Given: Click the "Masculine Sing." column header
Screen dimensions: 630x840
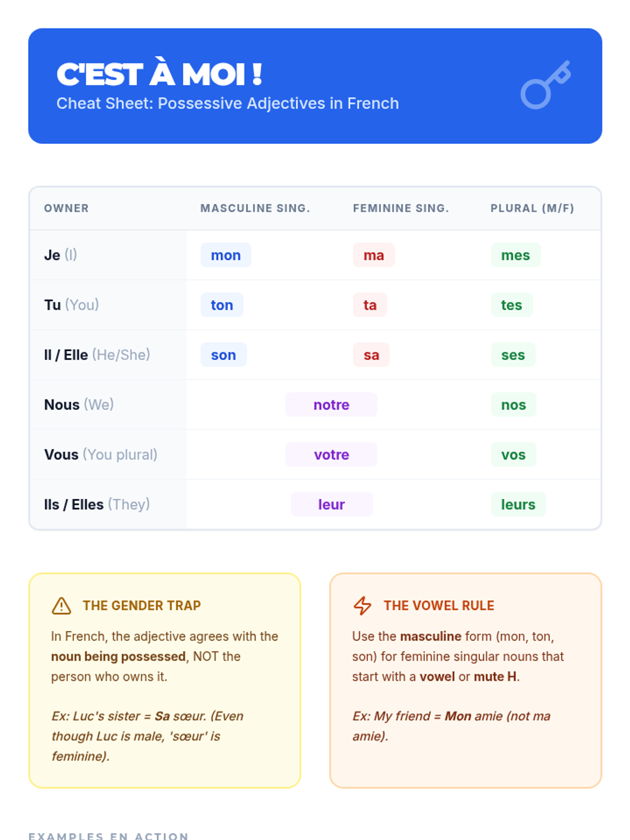Looking at the screenshot, I should click(x=255, y=208).
